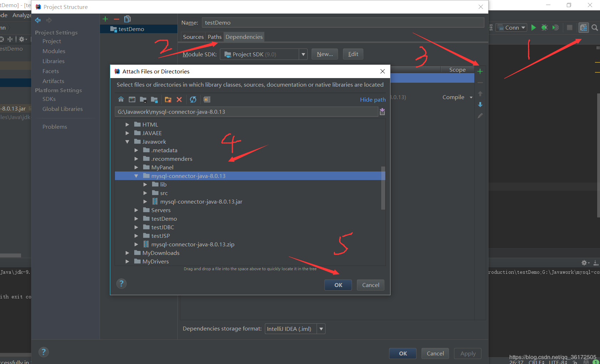This screenshot has height=364, width=600.
Task: Toggle show hidden files and directories icon
Action: (207, 99)
